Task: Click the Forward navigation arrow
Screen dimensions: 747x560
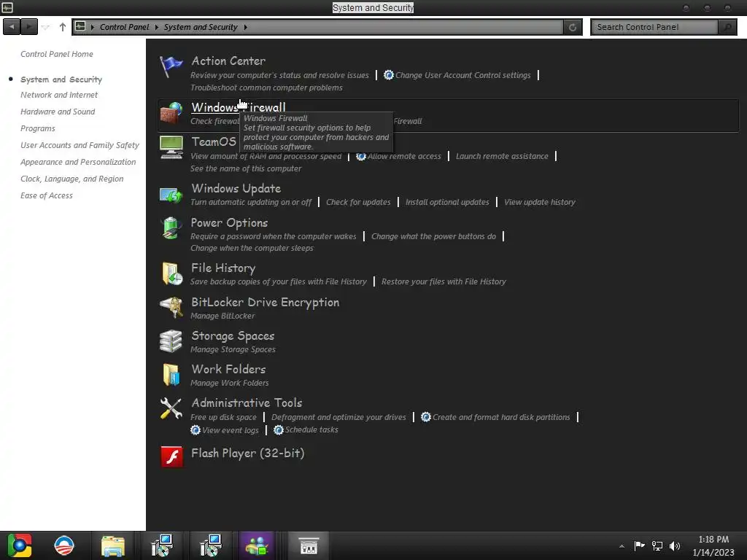Action: point(29,27)
